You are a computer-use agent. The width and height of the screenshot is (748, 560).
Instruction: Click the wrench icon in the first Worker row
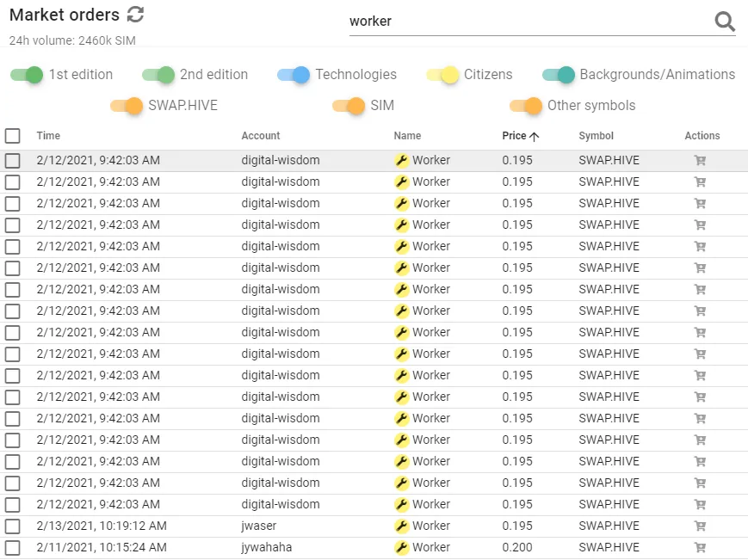tap(401, 160)
